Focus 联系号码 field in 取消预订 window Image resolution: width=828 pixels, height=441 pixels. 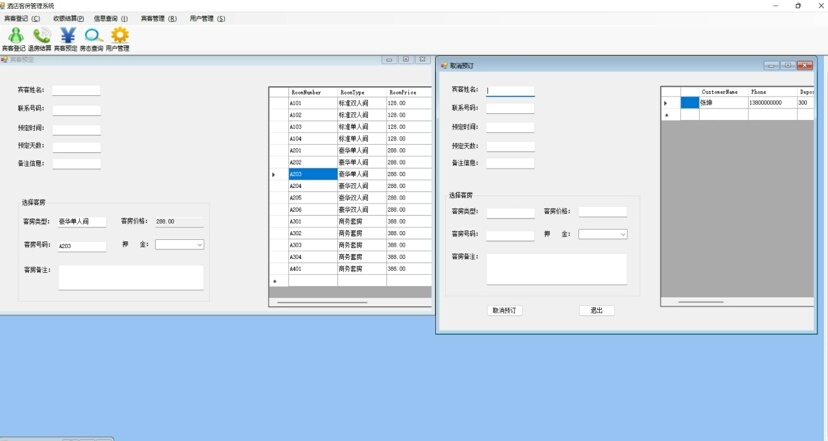[x=510, y=108]
